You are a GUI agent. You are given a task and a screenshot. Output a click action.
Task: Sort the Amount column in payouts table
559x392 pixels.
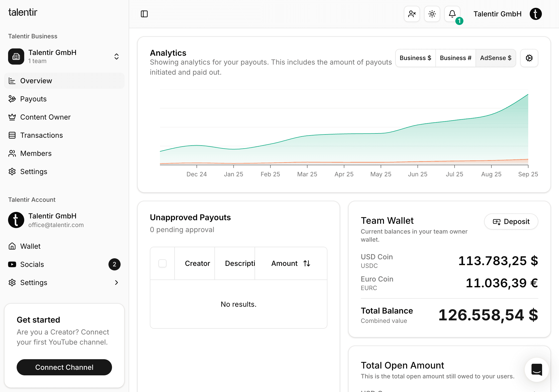click(307, 263)
